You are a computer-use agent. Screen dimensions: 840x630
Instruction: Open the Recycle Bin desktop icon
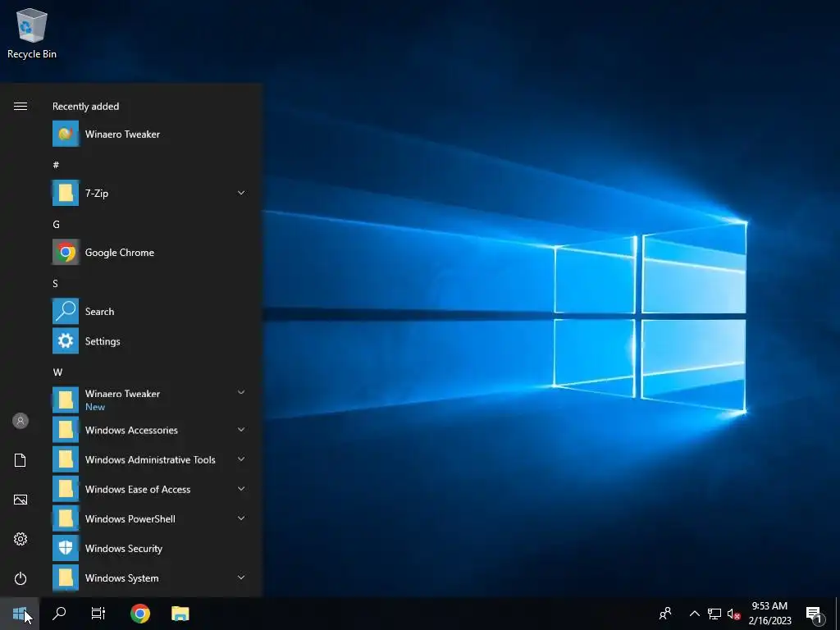coord(32,33)
